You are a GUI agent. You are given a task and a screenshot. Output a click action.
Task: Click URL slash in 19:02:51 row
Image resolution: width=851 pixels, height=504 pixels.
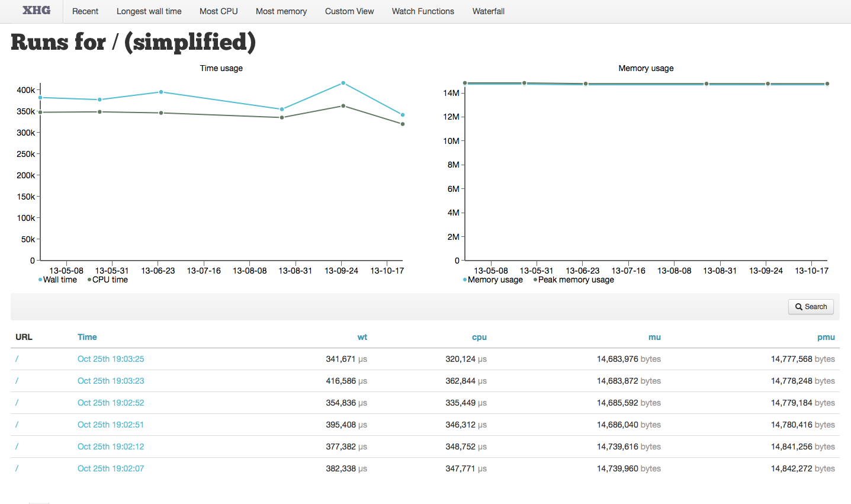pos(17,425)
